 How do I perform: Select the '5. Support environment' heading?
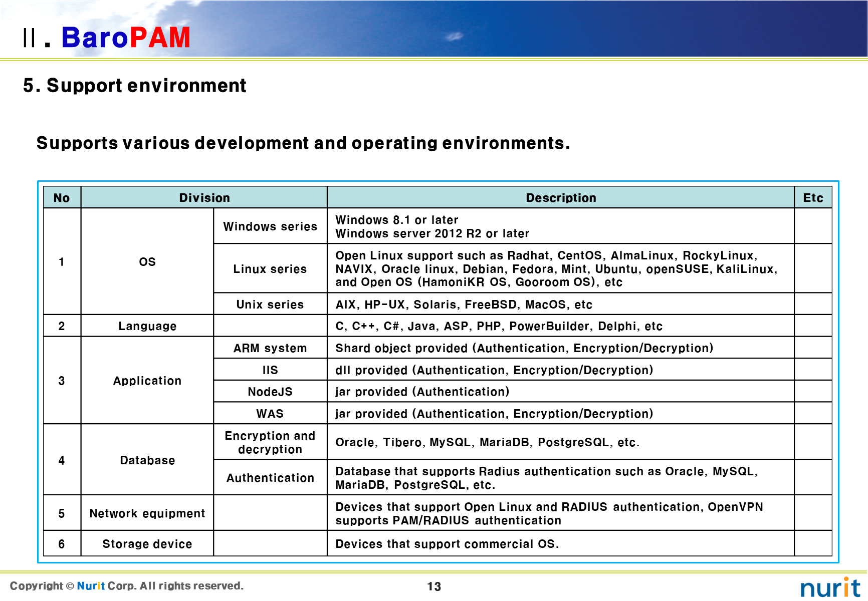click(134, 86)
